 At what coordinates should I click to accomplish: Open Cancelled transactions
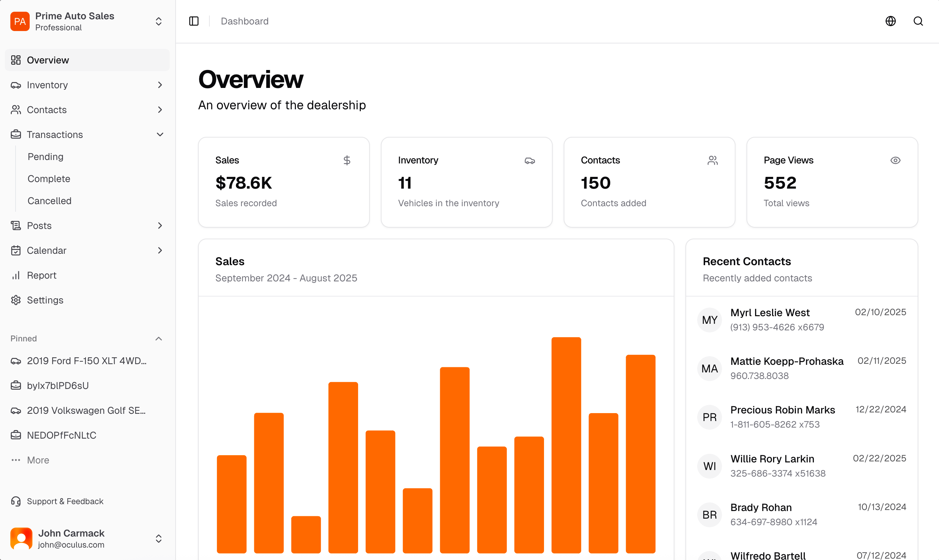pyautogui.click(x=49, y=201)
